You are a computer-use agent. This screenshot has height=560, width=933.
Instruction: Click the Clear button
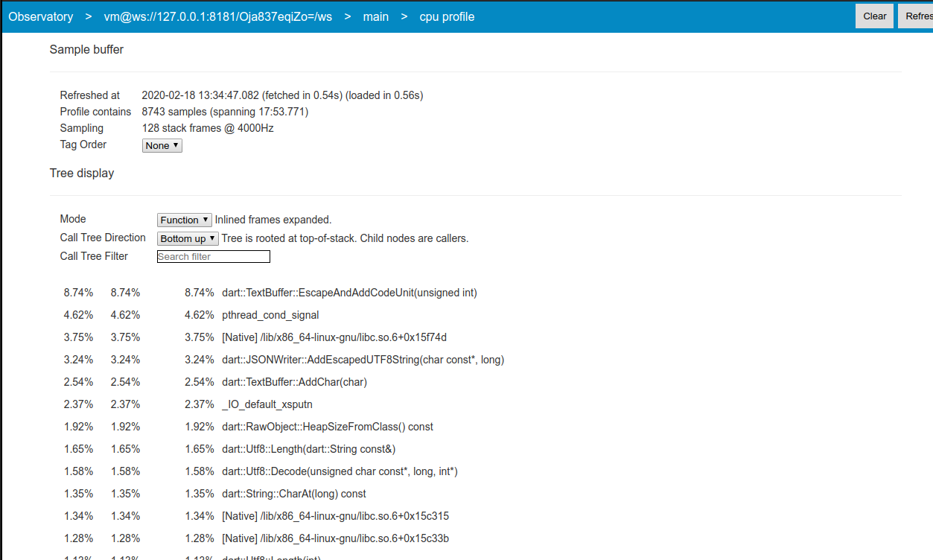(874, 16)
